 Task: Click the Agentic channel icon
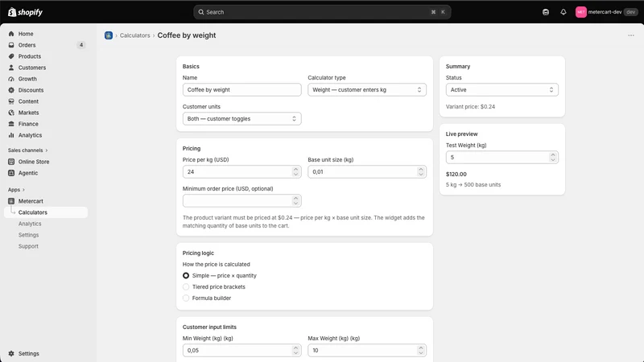(x=11, y=173)
